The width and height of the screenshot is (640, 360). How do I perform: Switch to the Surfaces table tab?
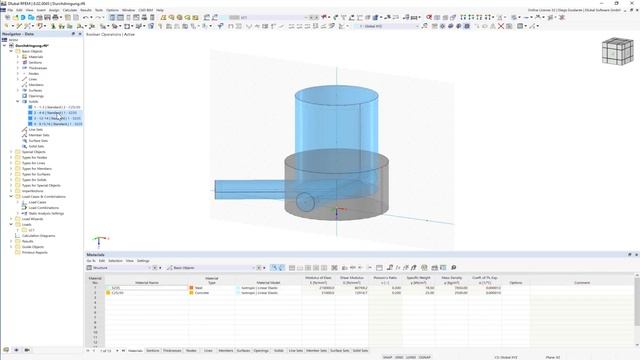click(x=243, y=351)
